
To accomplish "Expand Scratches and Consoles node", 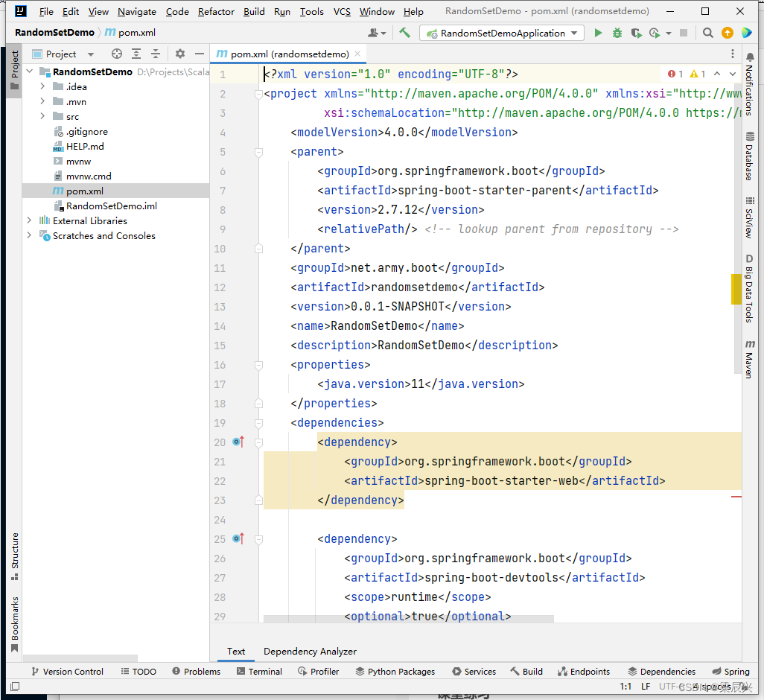I will (x=29, y=235).
